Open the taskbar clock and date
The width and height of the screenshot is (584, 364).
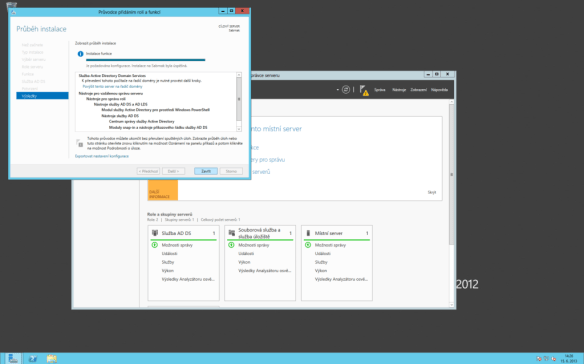(x=568, y=358)
